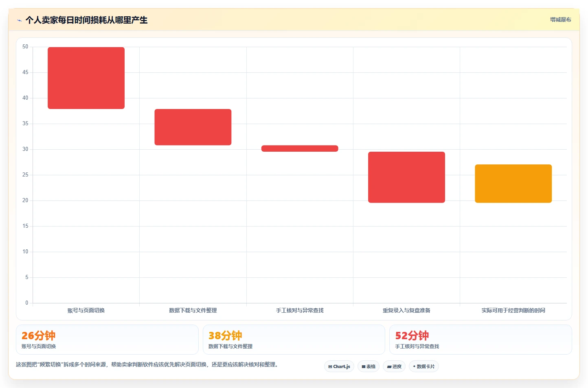This screenshot has width=588, height=388.
Task: Click the lightning icon beside the chart title
Action: (19, 20)
